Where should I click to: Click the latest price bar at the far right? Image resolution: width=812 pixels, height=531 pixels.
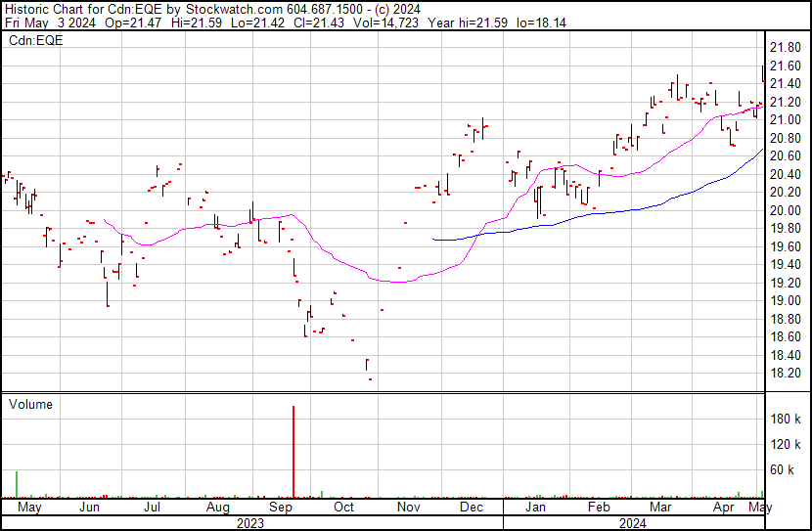tap(762, 73)
